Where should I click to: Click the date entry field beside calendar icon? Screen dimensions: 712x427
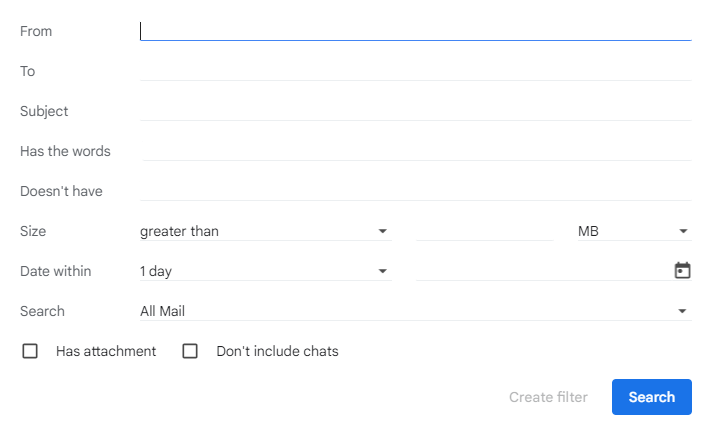coord(540,271)
